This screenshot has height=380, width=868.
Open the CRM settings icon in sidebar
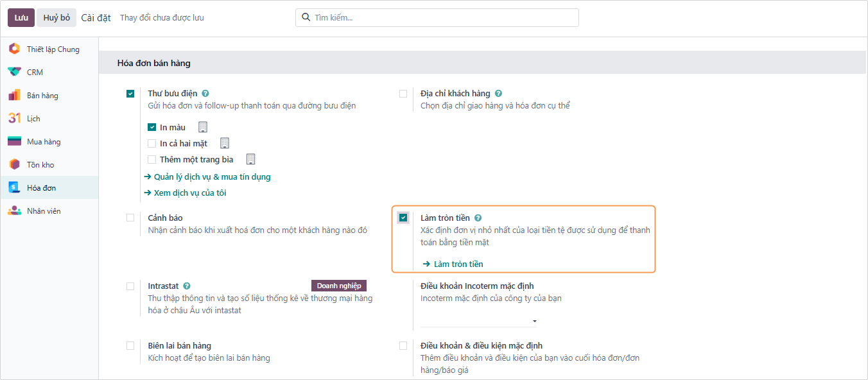14,72
